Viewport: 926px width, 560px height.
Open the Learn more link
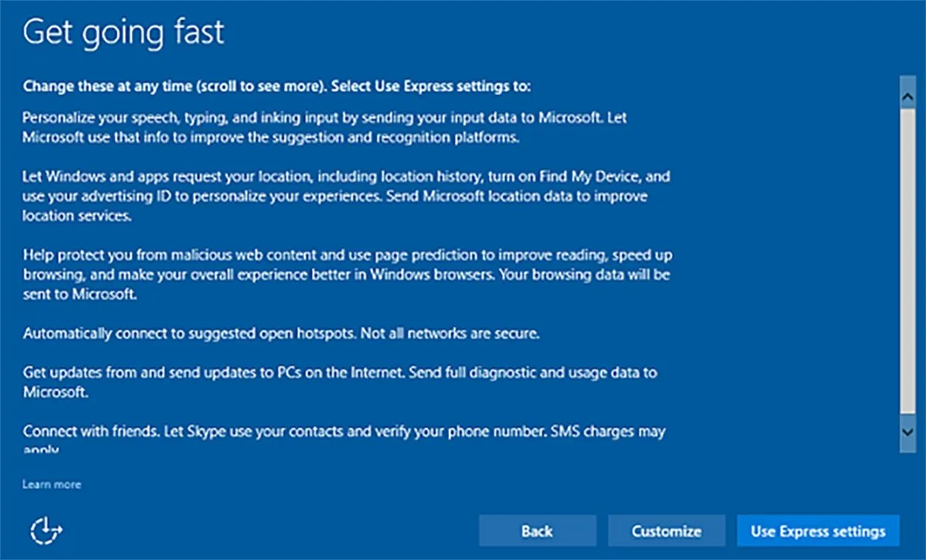(x=51, y=484)
